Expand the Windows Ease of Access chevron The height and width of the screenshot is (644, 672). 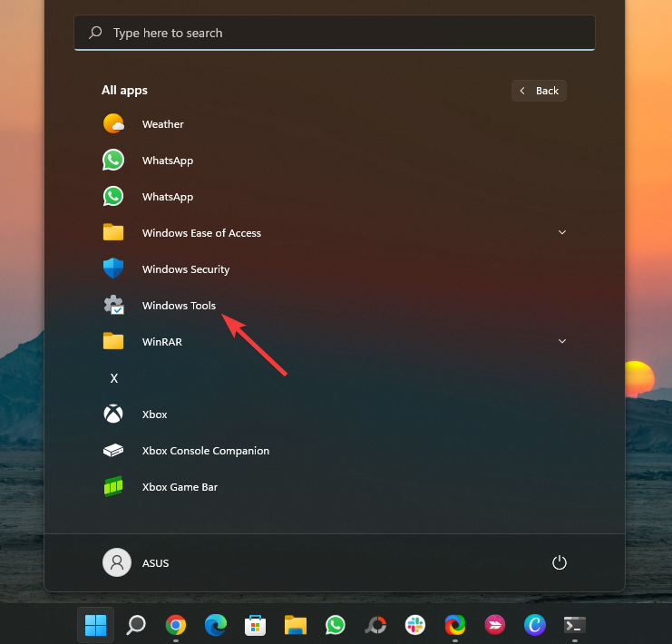pyautogui.click(x=562, y=232)
